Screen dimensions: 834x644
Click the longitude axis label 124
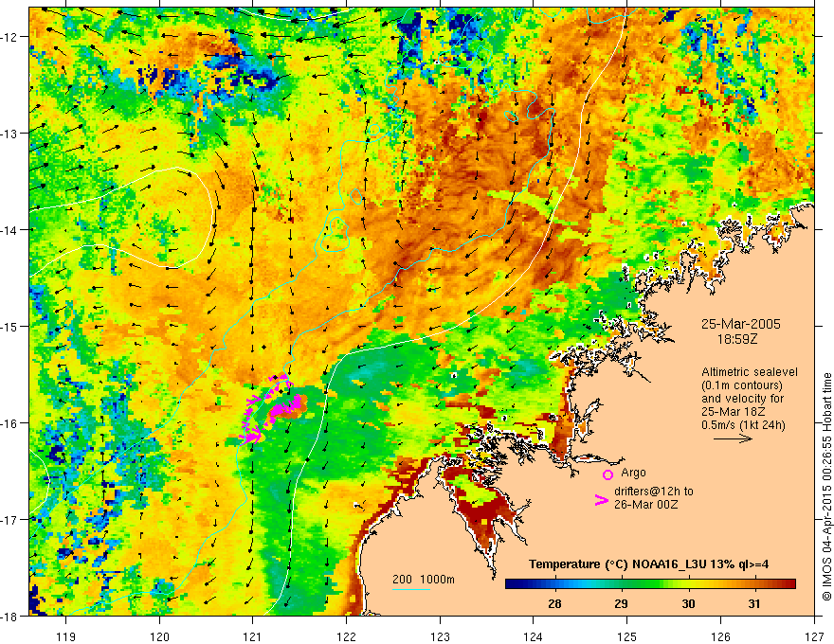(533, 636)
